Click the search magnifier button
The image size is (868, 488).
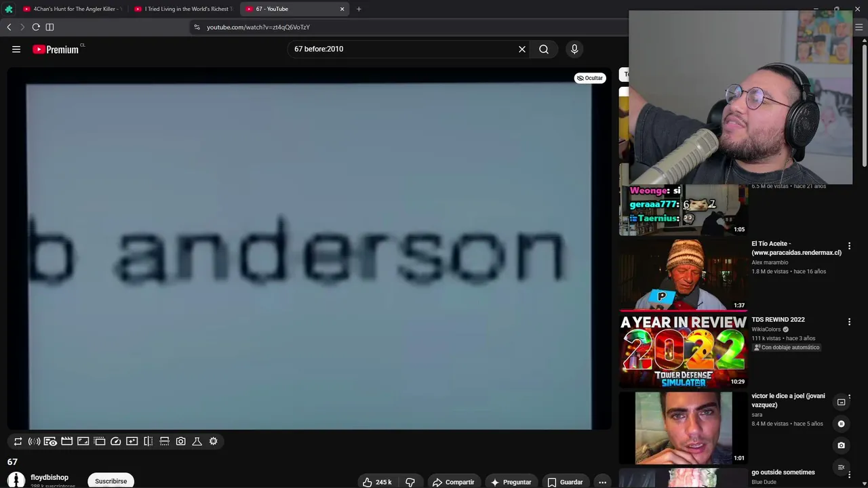[544, 49]
